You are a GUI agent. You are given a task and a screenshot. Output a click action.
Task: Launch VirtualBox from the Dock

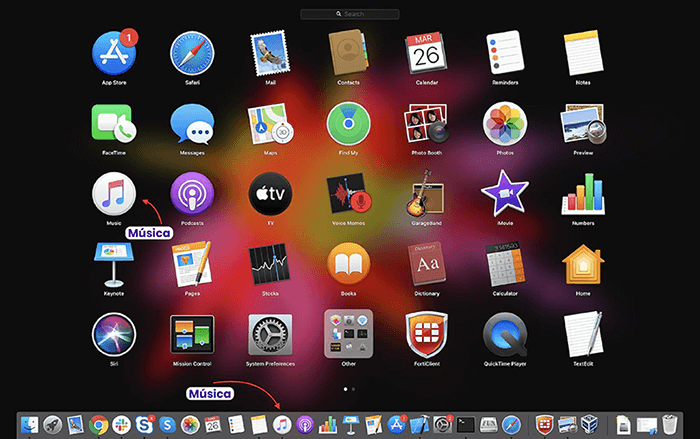tap(590, 425)
